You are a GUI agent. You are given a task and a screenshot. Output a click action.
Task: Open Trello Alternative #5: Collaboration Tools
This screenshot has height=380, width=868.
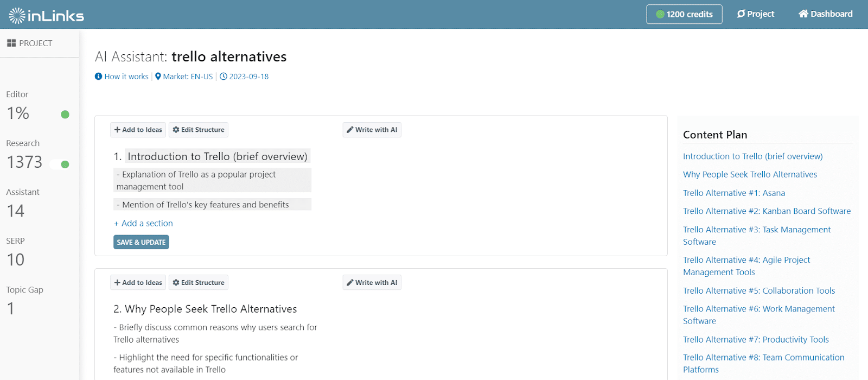point(759,290)
